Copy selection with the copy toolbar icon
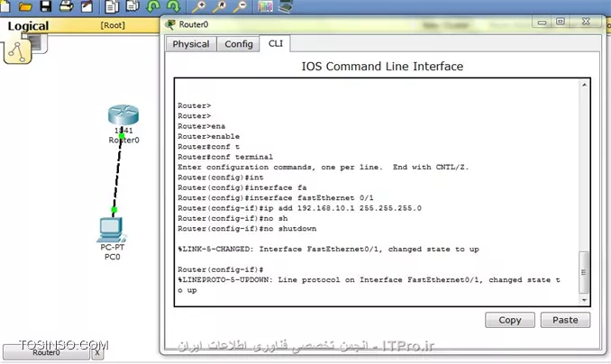The width and height of the screenshot is (611, 364). 113,6
